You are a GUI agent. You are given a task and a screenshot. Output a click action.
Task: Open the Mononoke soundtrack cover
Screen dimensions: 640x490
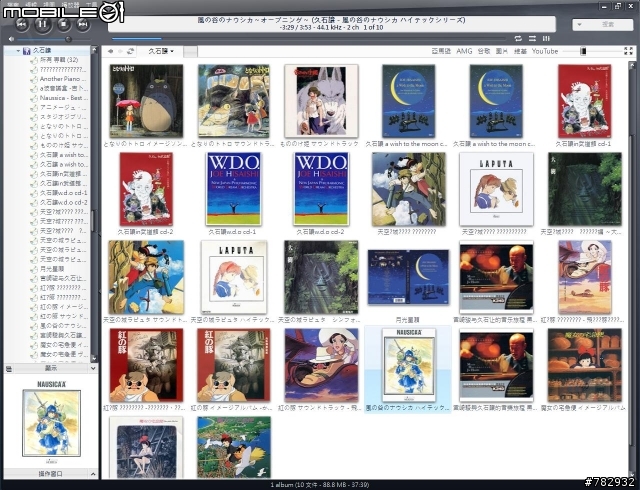[x=321, y=101]
